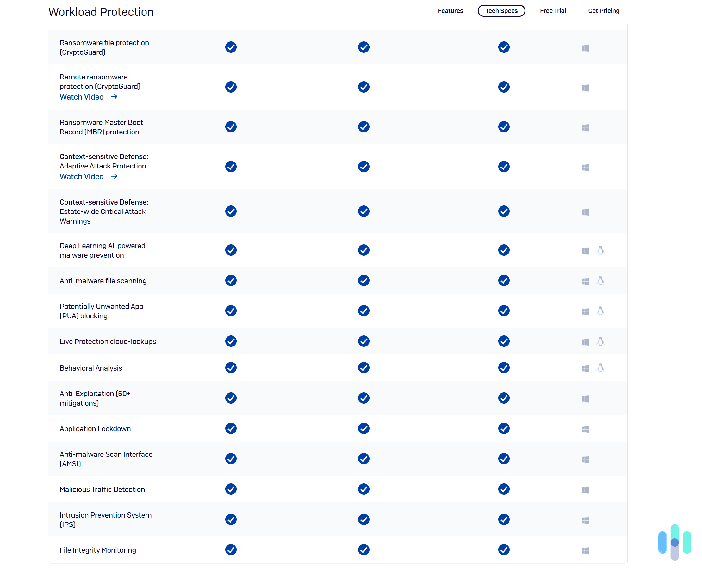Click the first checkmark for Behavioral Analysis

[x=231, y=368]
